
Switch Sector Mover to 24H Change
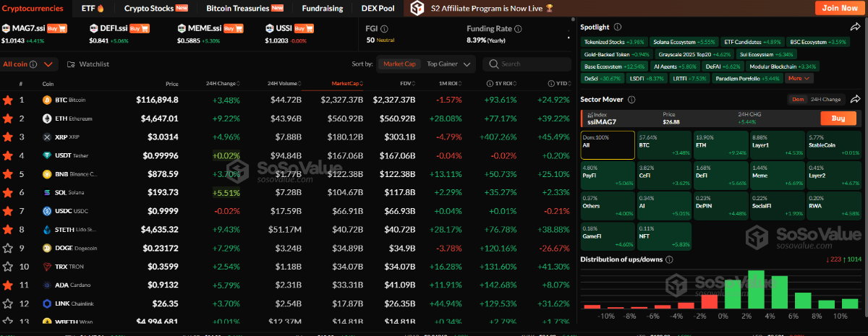[x=825, y=100]
